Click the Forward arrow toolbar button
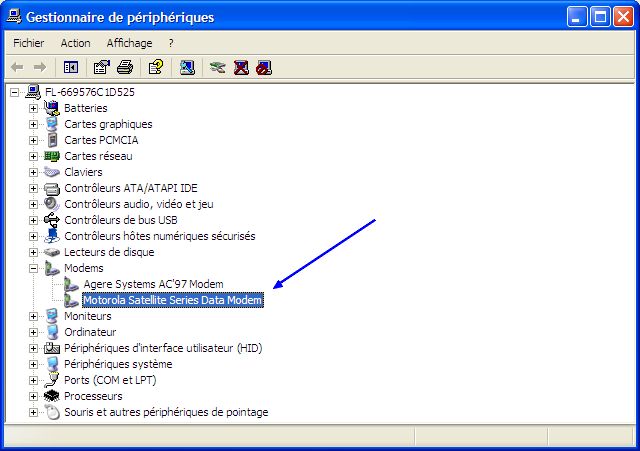640x451 pixels. [40, 67]
